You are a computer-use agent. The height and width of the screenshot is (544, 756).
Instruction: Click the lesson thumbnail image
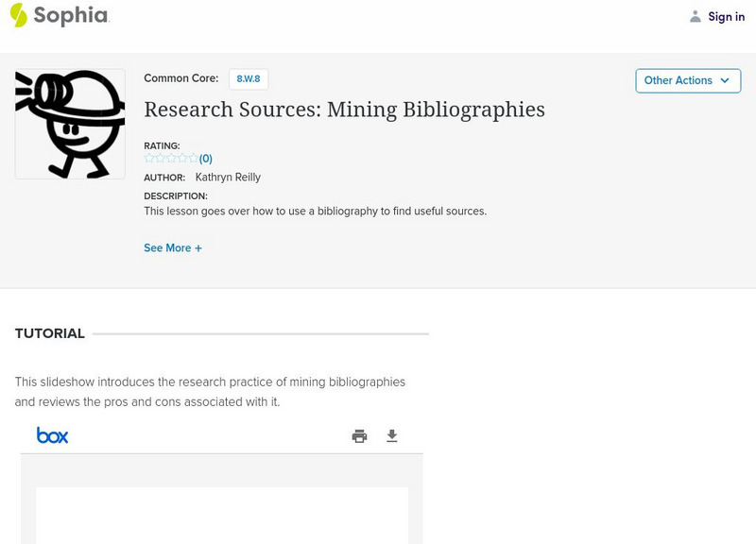70,124
